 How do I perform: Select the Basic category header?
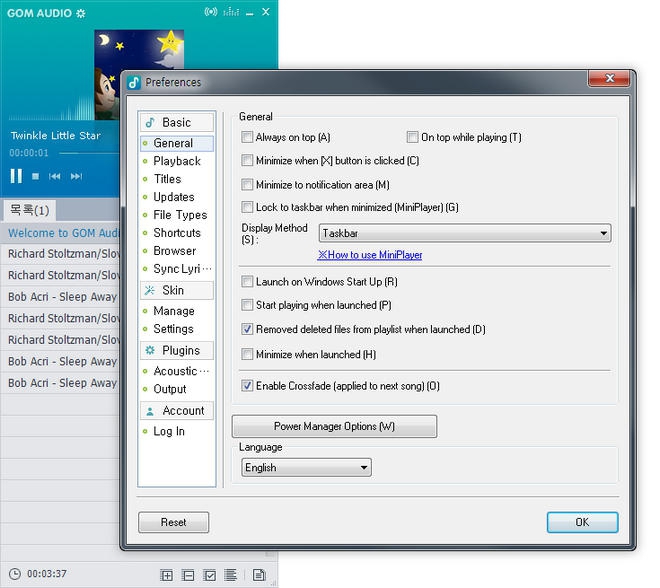(177, 122)
